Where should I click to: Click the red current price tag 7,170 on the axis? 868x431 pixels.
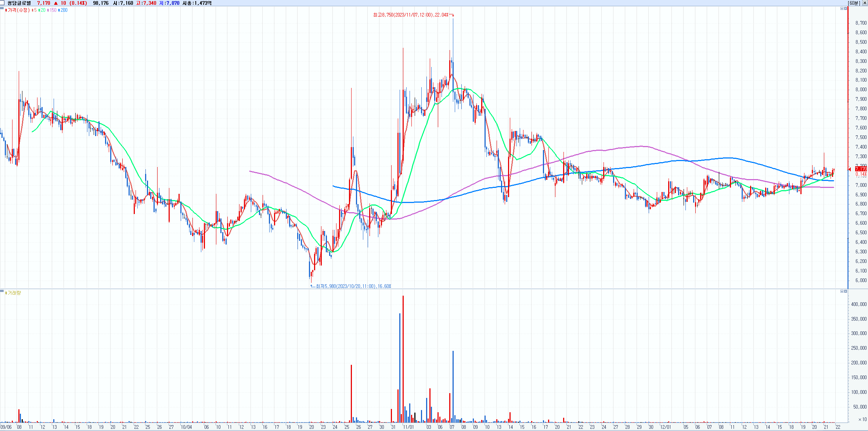click(x=861, y=169)
